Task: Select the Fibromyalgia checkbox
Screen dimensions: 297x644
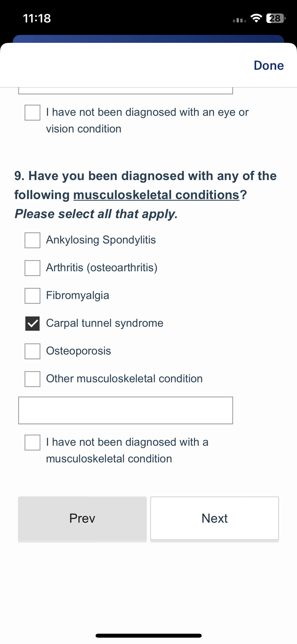Action: point(32,296)
